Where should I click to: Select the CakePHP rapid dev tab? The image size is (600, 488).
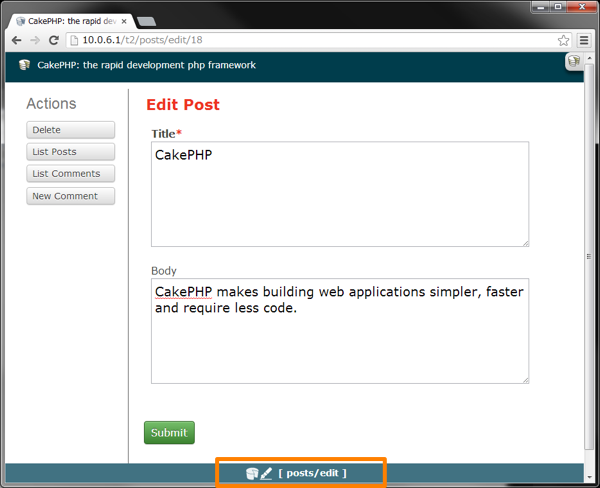click(72, 21)
